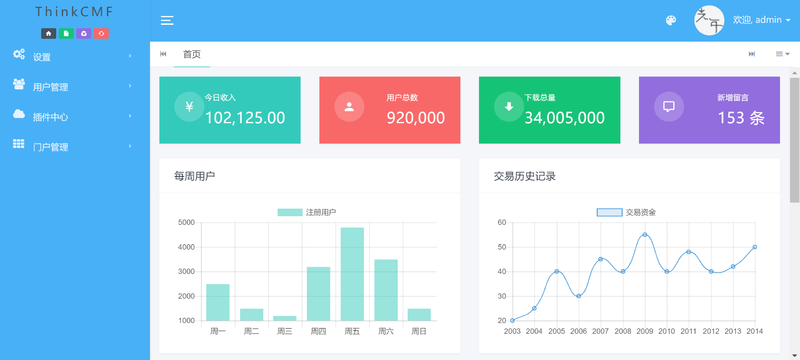The width and height of the screenshot is (800, 360).
Task: Expand the 用户管理 sidebar menu
Action: (75, 87)
